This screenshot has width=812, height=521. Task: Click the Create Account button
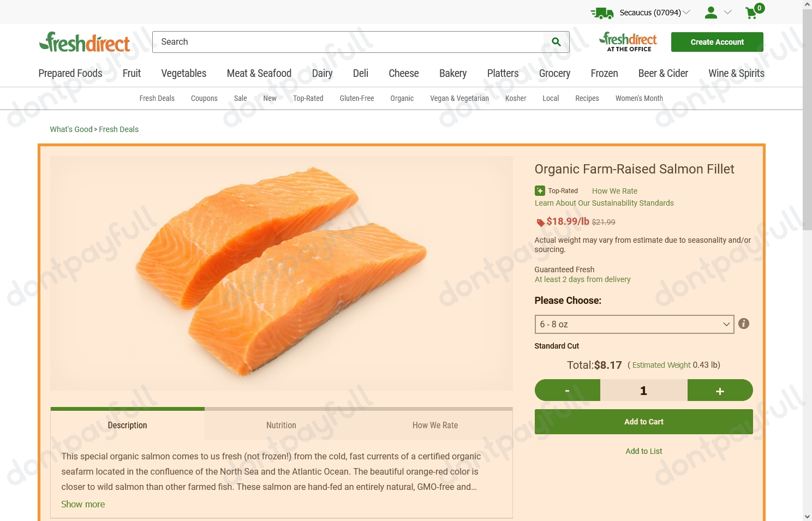(717, 42)
